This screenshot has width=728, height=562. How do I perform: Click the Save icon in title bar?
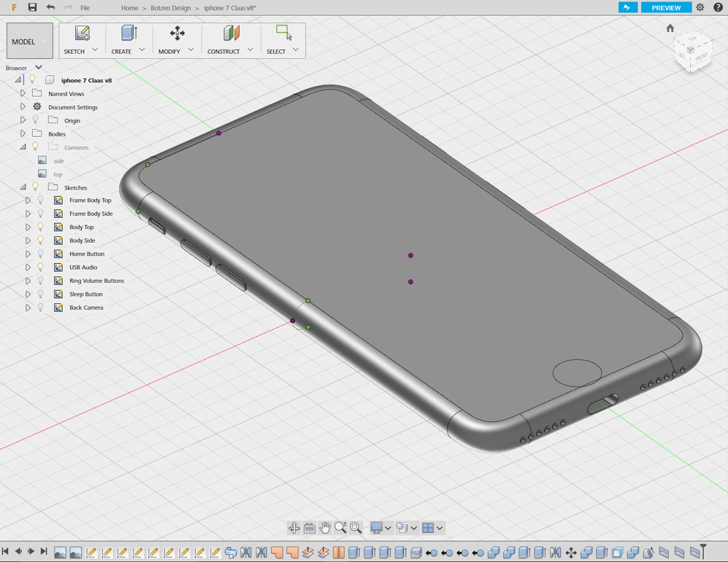pos(32,7)
